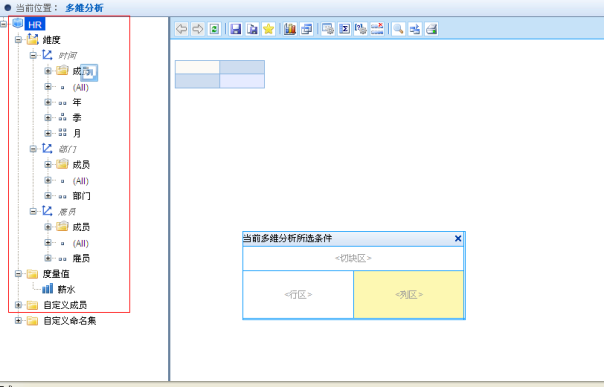This screenshot has width=604, height=387.
Task: Expand the 自定义命名集 folder
Action: click(x=18, y=320)
